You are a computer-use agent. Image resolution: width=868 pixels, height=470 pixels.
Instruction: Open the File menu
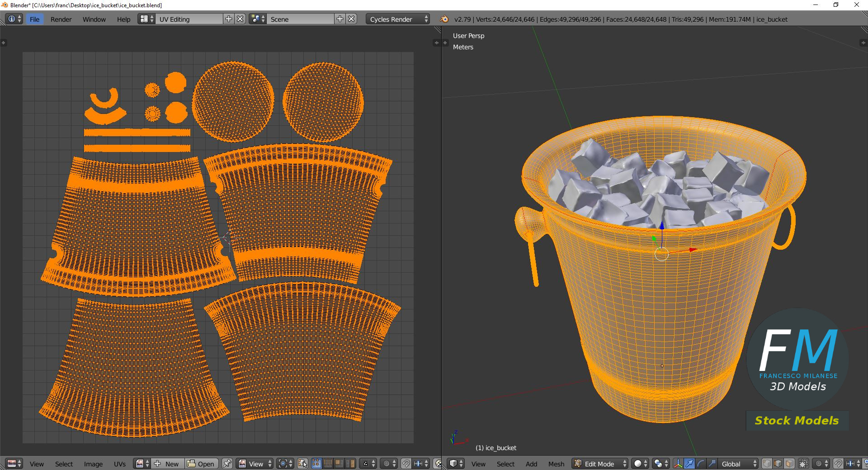pos(34,19)
